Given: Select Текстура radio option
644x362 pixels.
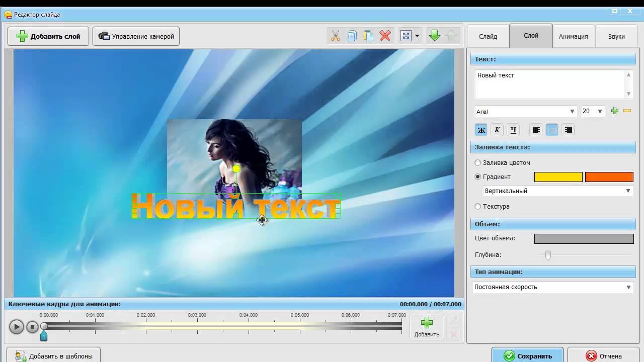Looking at the screenshot, I should click(478, 207).
